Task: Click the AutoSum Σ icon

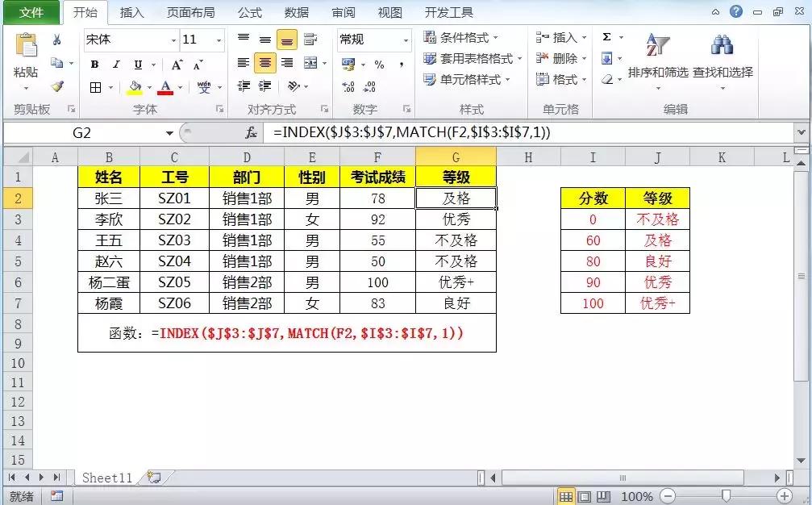Action: (606, 36)
